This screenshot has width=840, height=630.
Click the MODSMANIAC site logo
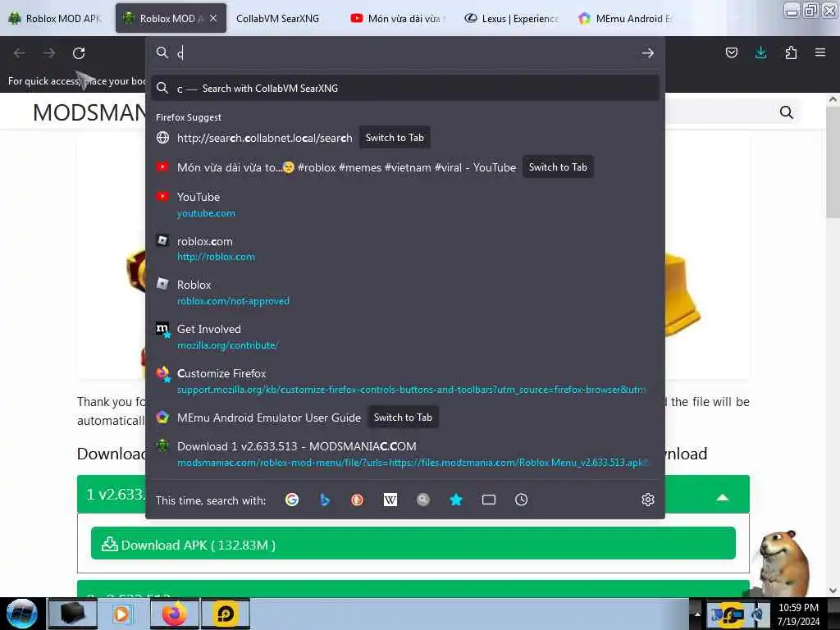[x=89, y=112]
